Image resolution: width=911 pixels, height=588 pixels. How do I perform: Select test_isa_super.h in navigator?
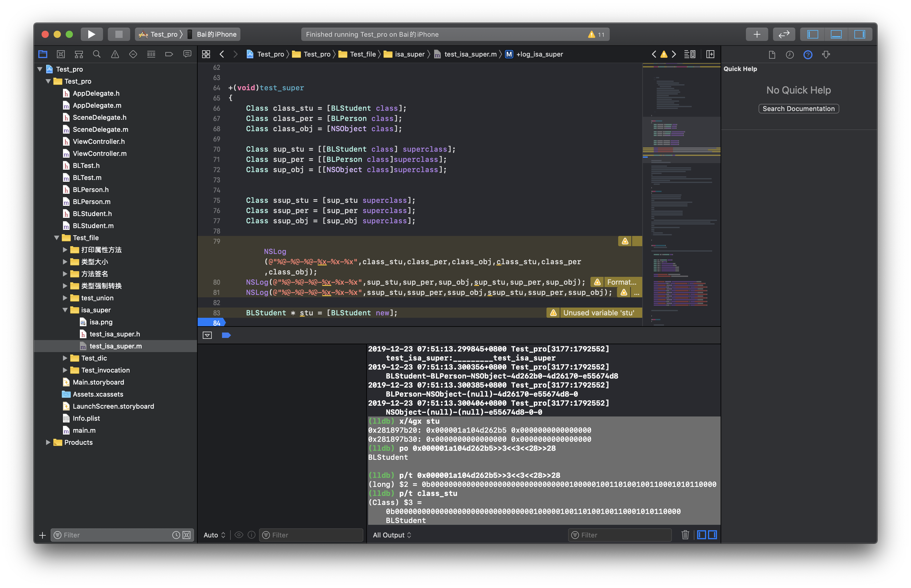pyautogui.click(x=115, y=334)
